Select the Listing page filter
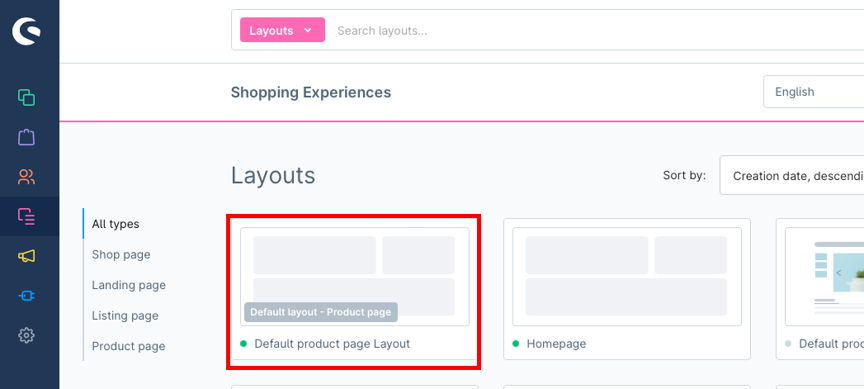864x389 pixels. [125, 316]
